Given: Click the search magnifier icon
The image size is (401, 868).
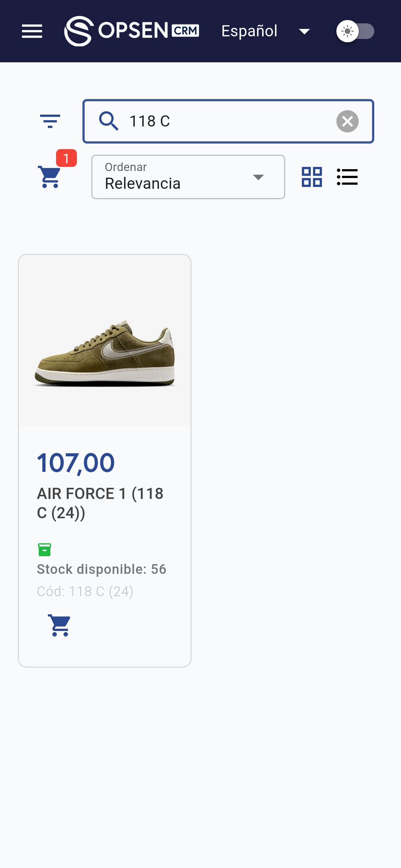Looking at the screenshot, I should [108, 121].
